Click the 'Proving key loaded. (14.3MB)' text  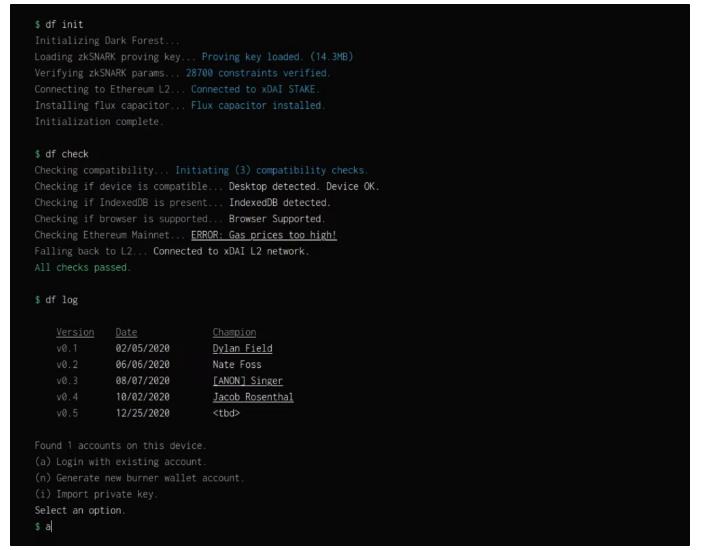point(277,57)
